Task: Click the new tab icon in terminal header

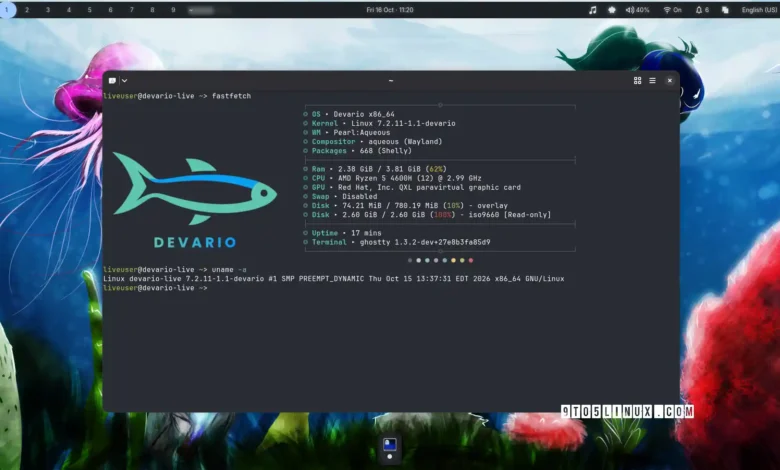Action: click(112, 81)
